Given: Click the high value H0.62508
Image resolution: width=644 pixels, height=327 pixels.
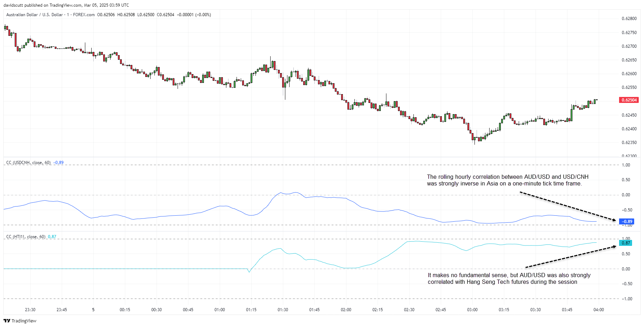Looking at the screenshot, I should [x=126, y=15].
